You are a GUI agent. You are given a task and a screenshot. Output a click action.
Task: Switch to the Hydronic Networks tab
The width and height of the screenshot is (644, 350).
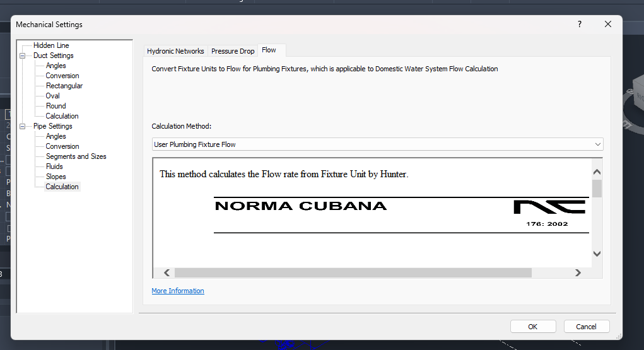coord(175,51)
